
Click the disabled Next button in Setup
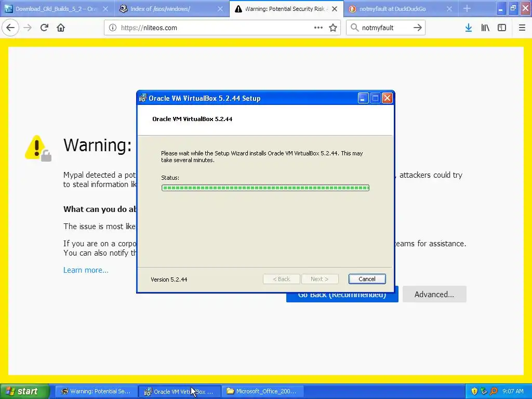320,279
